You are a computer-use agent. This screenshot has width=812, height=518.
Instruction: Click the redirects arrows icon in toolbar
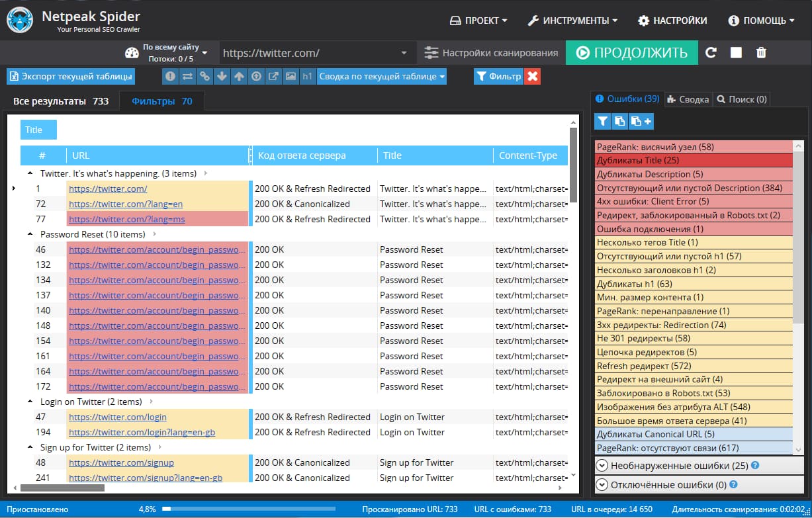coord(187,77)
